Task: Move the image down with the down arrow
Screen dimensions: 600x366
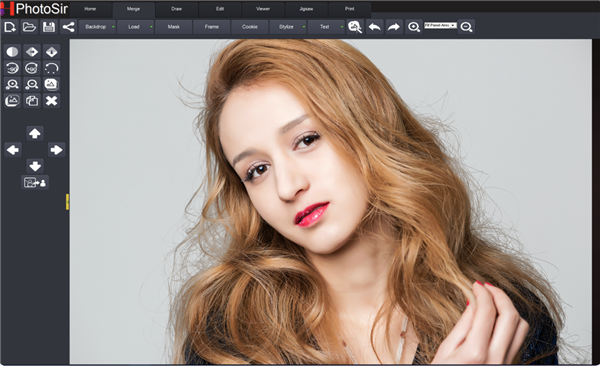Action: pyautogui.click(x=35, y=166)
